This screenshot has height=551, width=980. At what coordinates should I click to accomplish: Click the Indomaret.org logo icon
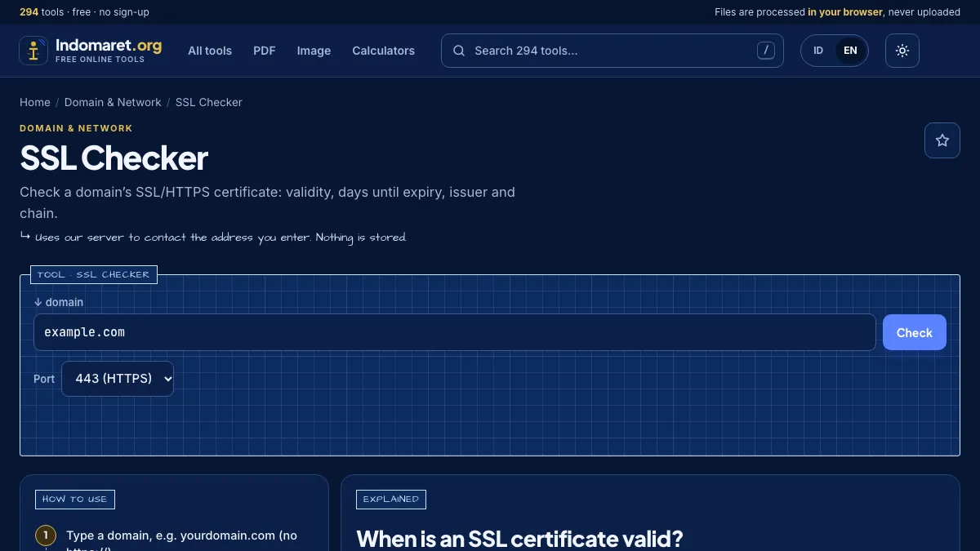click(33, 51)
